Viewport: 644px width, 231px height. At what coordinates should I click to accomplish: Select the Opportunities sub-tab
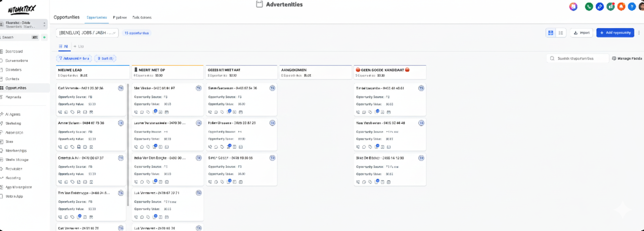[97, 17]
